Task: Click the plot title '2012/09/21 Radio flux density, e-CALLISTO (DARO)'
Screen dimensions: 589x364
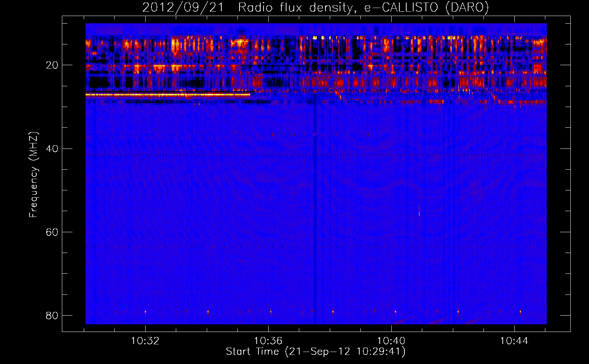Action: pyautogui.click(x=316, y=7)
